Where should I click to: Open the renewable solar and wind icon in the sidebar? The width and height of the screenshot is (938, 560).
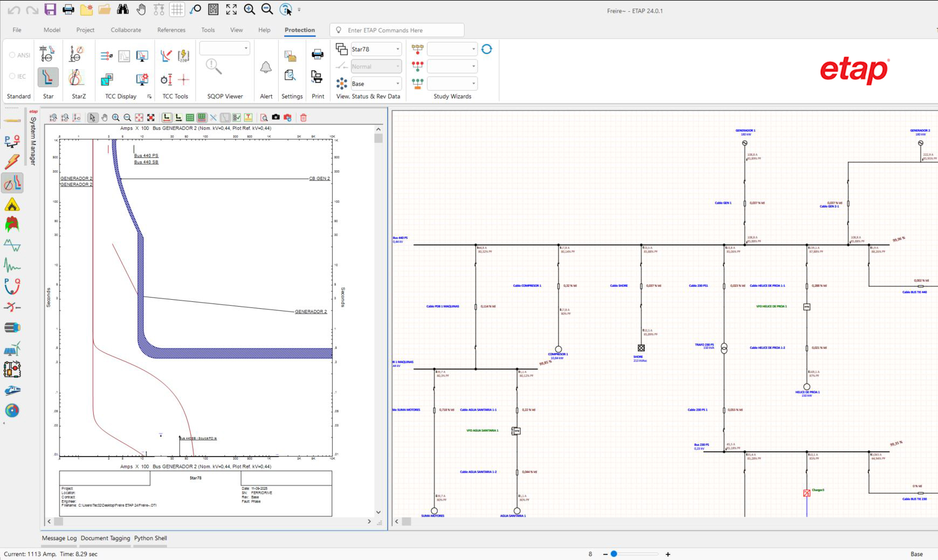[12, 349]
